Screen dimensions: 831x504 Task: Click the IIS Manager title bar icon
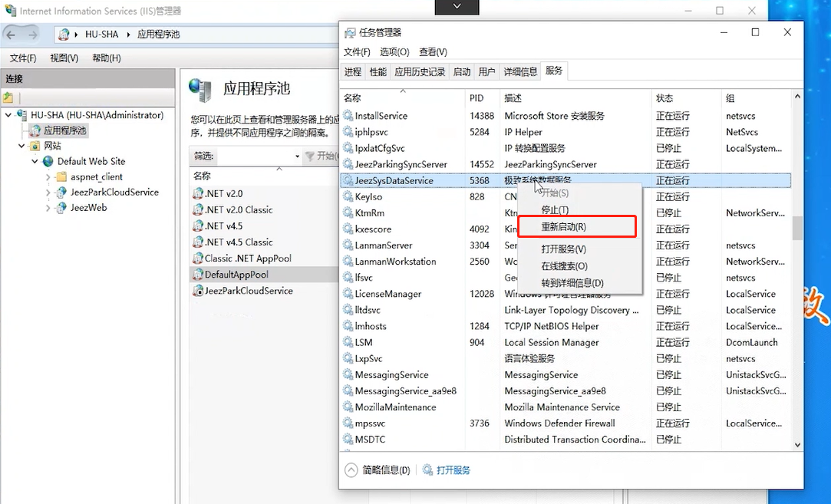(10, 11)
